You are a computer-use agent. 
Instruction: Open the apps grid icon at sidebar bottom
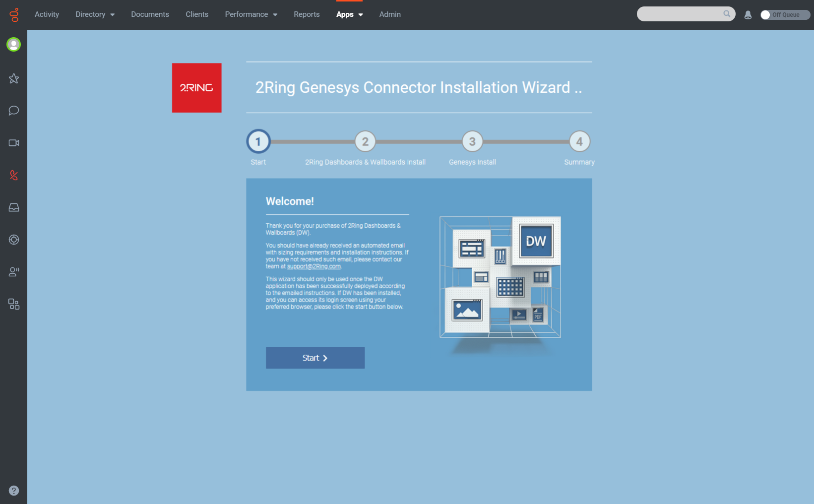pyautogui.click(x=13, y=304)
